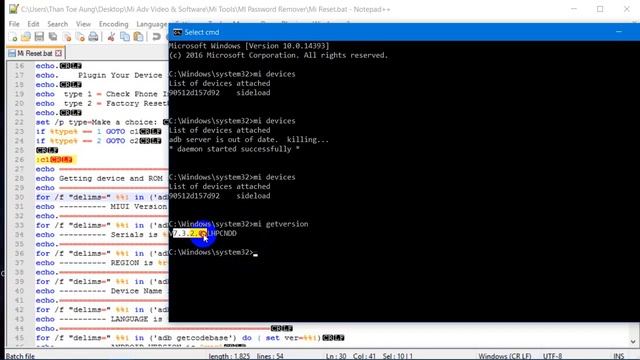Click the cmd window title bar icon
Screen dimensions: 640x360
(x=177, y=32)
